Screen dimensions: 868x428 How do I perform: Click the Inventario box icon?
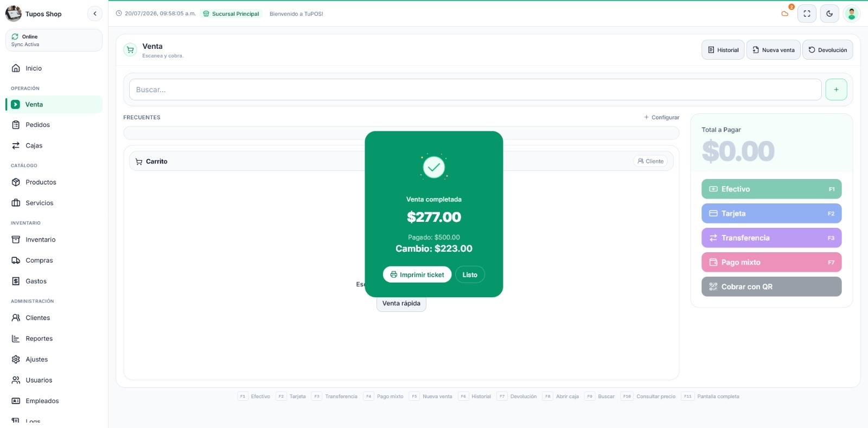pyautogui.click(x=16, y=240)
